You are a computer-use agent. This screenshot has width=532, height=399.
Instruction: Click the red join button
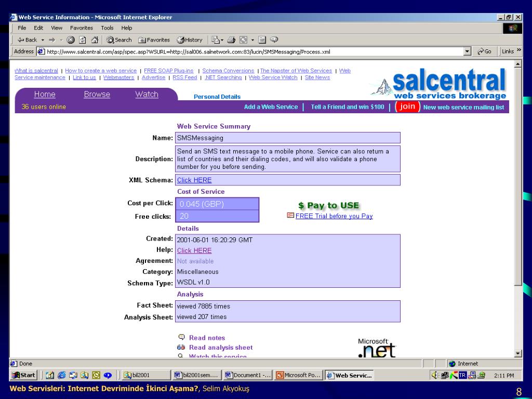point(407,107)
